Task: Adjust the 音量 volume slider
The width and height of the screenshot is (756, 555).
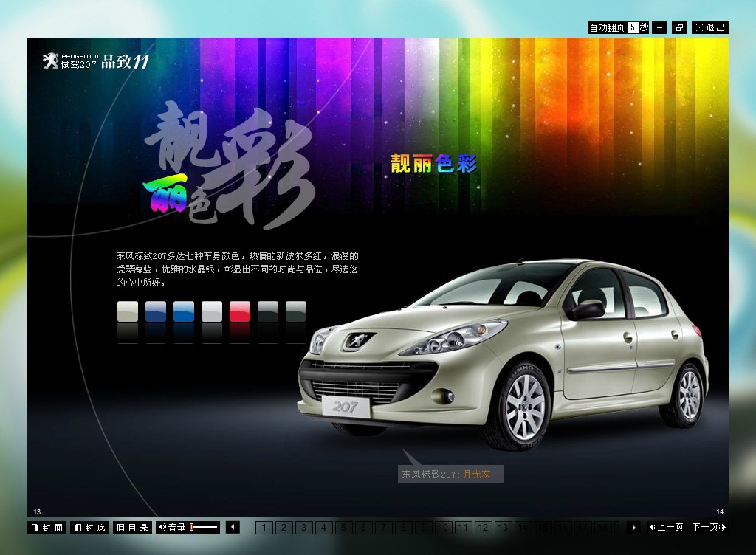Action: 204,528
